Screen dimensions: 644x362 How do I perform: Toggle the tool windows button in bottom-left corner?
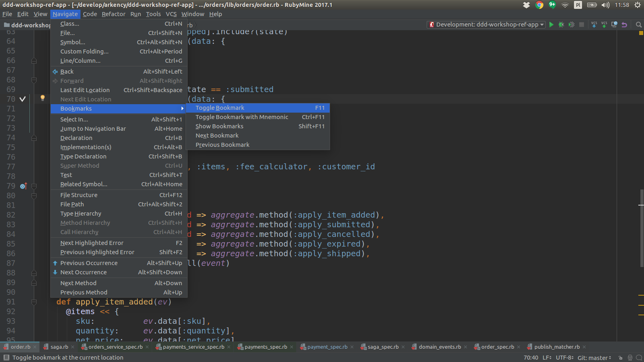point(6,358)
